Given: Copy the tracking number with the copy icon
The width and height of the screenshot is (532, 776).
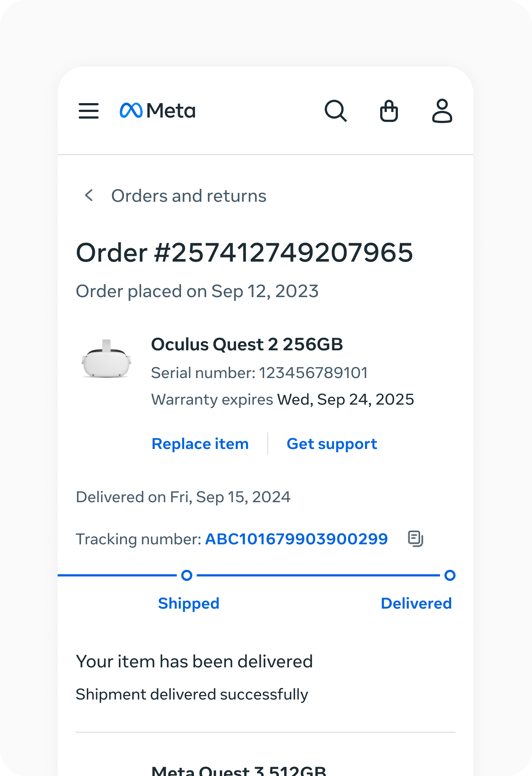Looking at the screenshot, I should coord(415,538).
